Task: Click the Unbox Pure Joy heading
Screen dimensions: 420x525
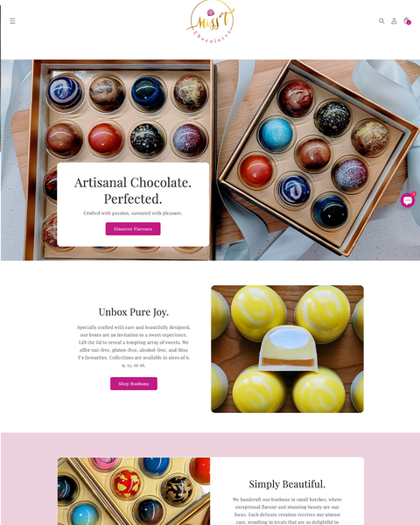Action: (x=134, y=312)
